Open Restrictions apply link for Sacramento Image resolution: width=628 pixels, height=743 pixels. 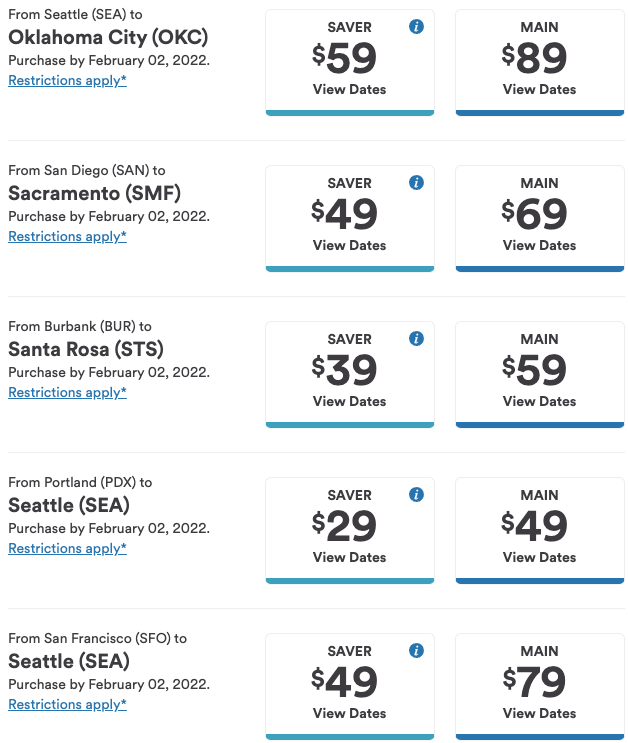tap(67, 236)
